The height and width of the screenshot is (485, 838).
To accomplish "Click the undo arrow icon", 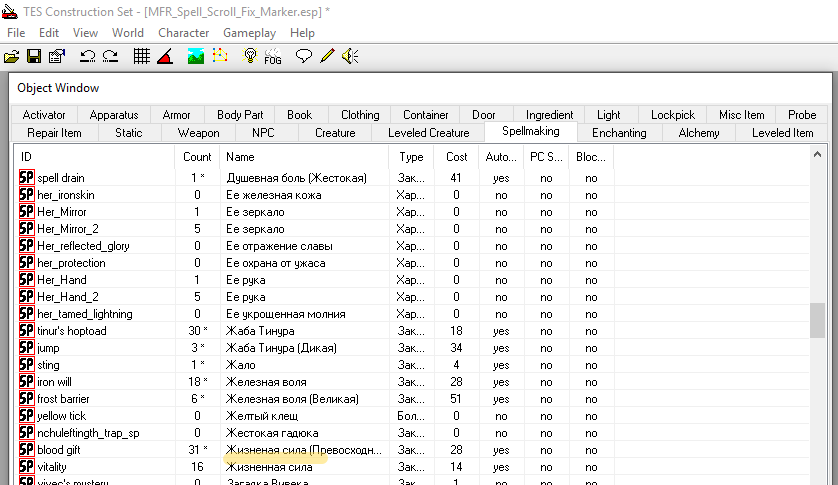I will click(x=87, y=56).
